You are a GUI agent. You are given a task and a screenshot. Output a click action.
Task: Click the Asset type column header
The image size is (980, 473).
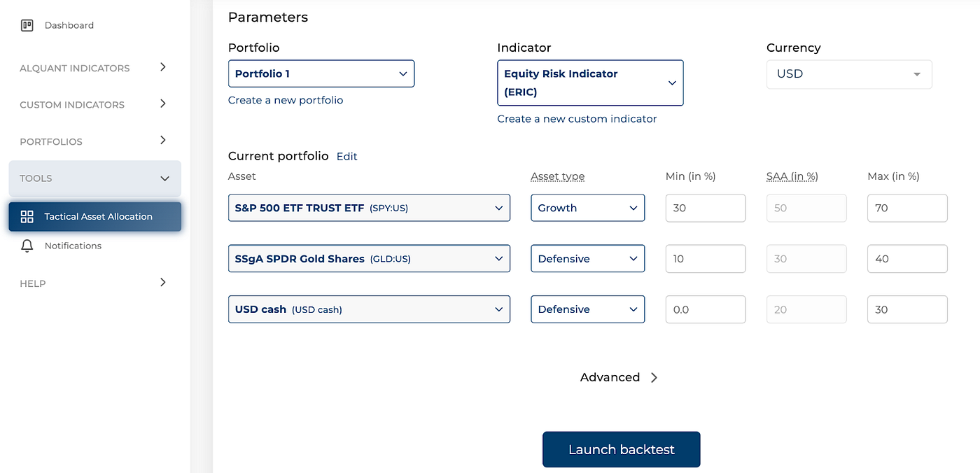pyautogui.click(x=557, y=176)
